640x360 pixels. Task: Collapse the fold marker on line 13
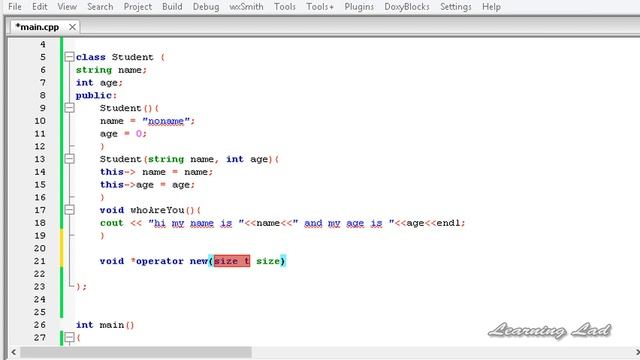(x=69, y=159)
